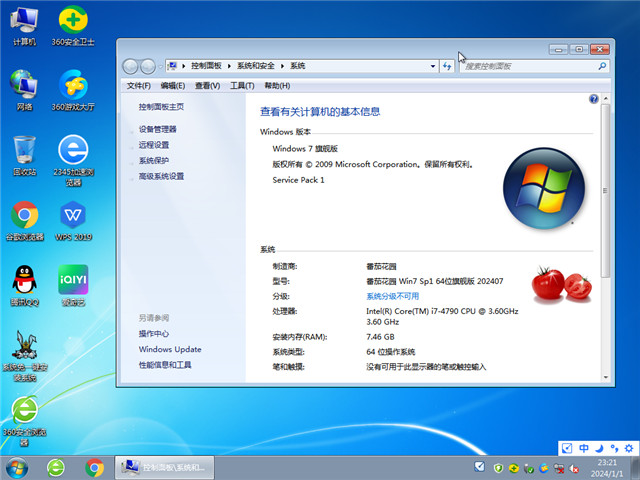Open recent pages dropdown beside forward button

pyautogui.click(x=161, y=67)
